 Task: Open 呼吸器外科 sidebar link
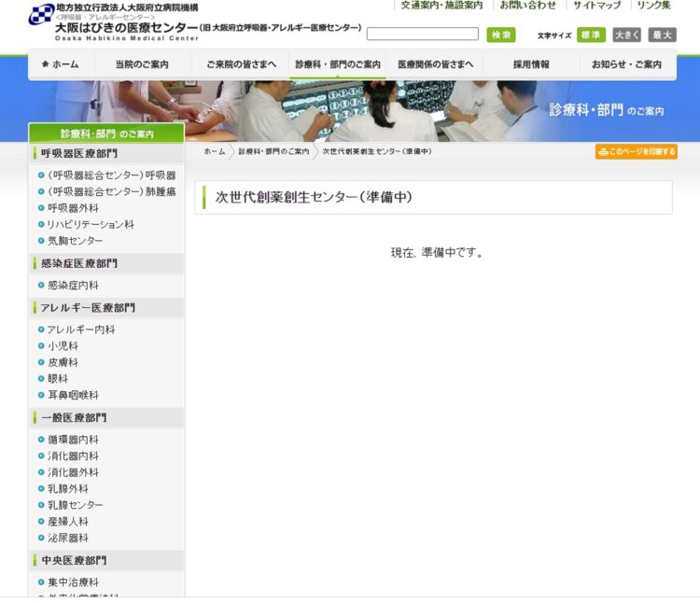tap(73, 208)
